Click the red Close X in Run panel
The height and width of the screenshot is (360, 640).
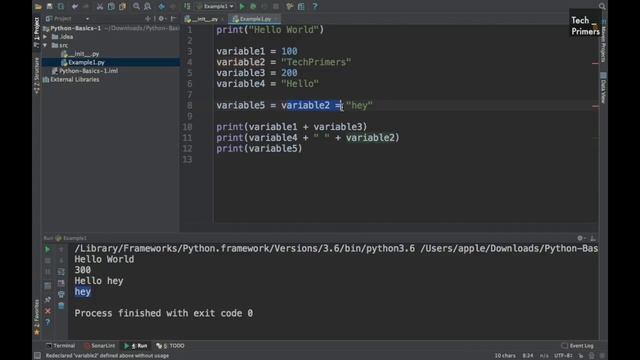coord(48,311)
